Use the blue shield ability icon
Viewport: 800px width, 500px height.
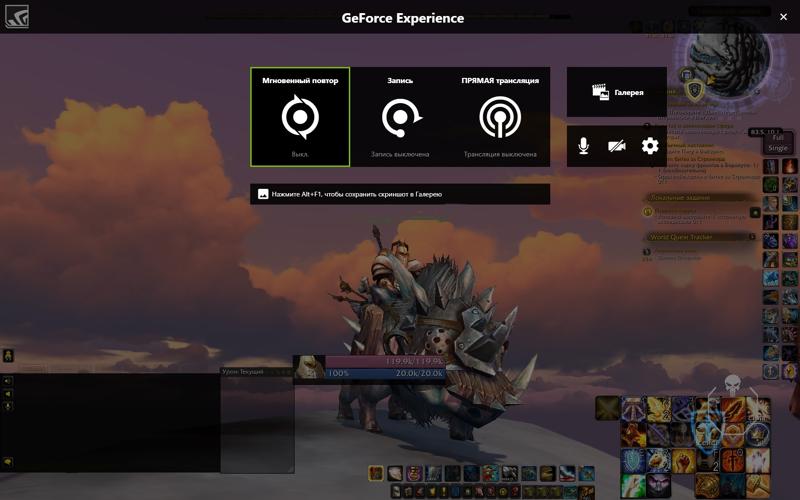633,460
